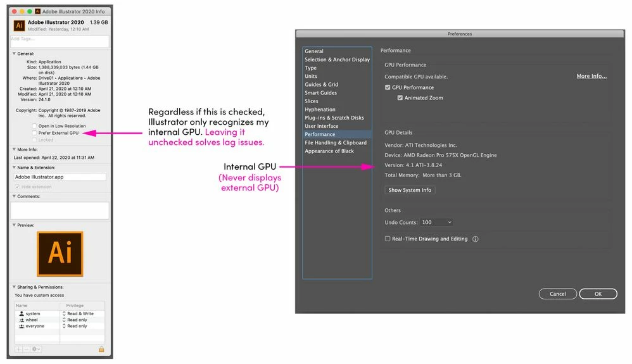Click the Real-Time Drawing info icon
This screenshot has width=632, height=364.
tap(475, 239)
